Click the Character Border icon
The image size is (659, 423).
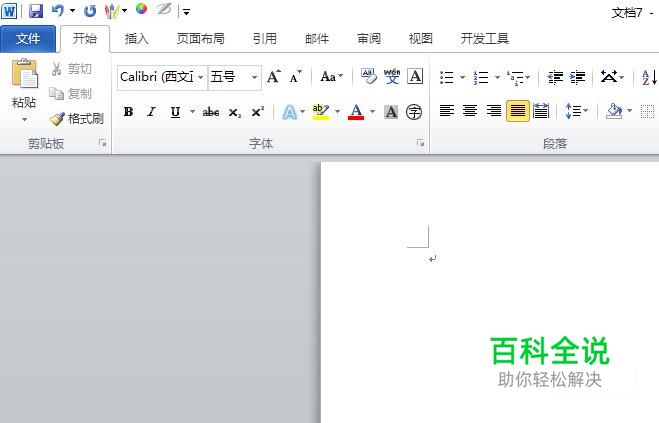coord(415,77)
